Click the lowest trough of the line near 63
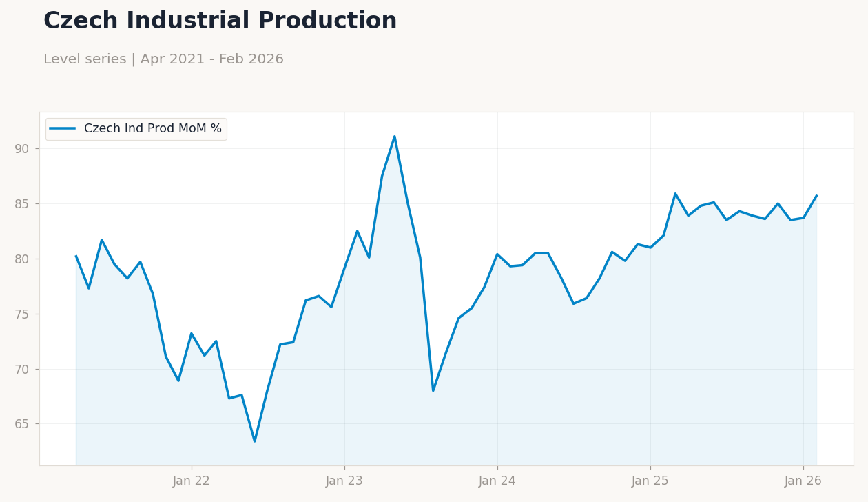 click(254, 441)
